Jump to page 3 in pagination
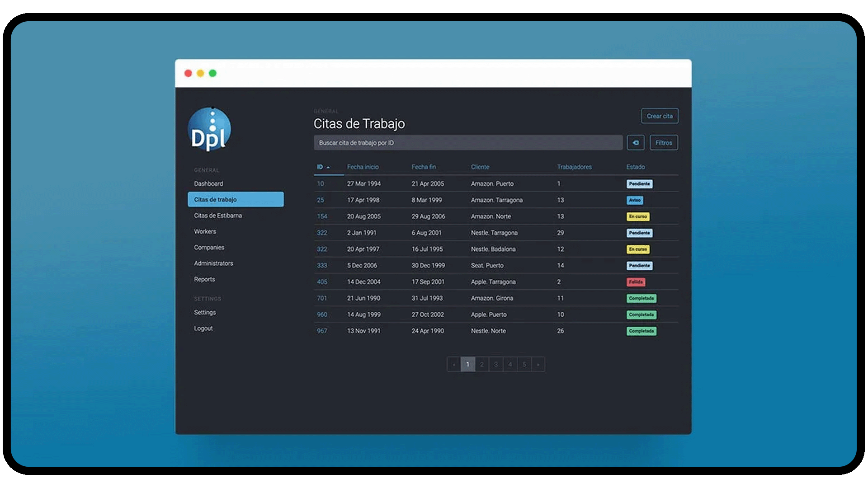The width and height of the screenshot is (868, 488). (496, 365)
